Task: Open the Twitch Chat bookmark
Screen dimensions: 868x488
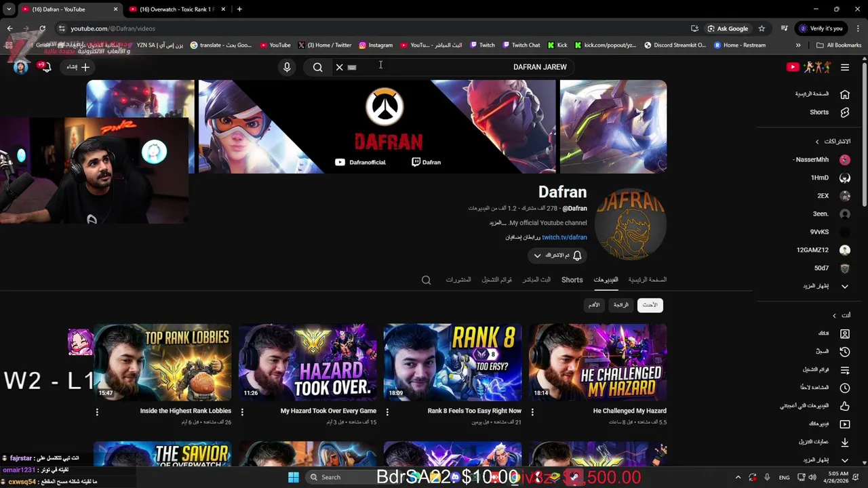Action: 521,45
